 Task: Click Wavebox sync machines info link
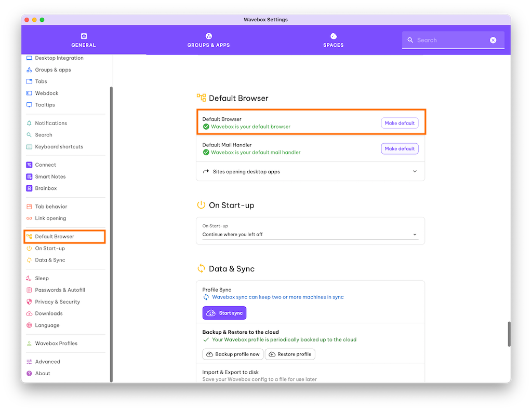click(x=277, y=297)
